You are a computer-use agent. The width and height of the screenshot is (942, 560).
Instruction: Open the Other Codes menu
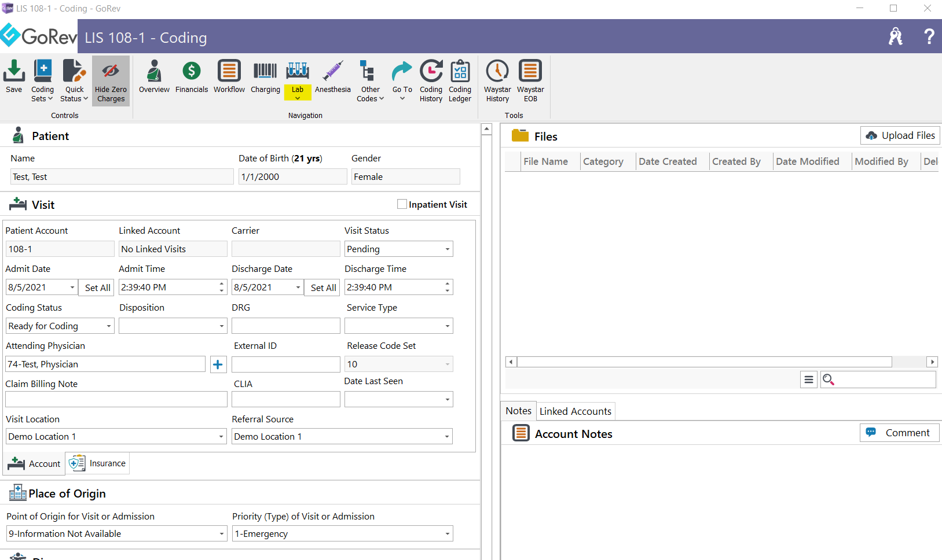coord(371,81)
